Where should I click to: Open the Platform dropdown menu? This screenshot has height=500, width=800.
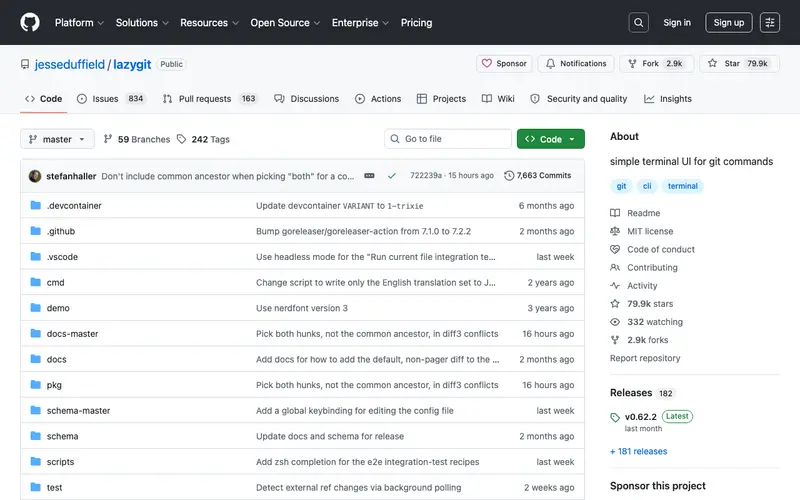point(79,22)
